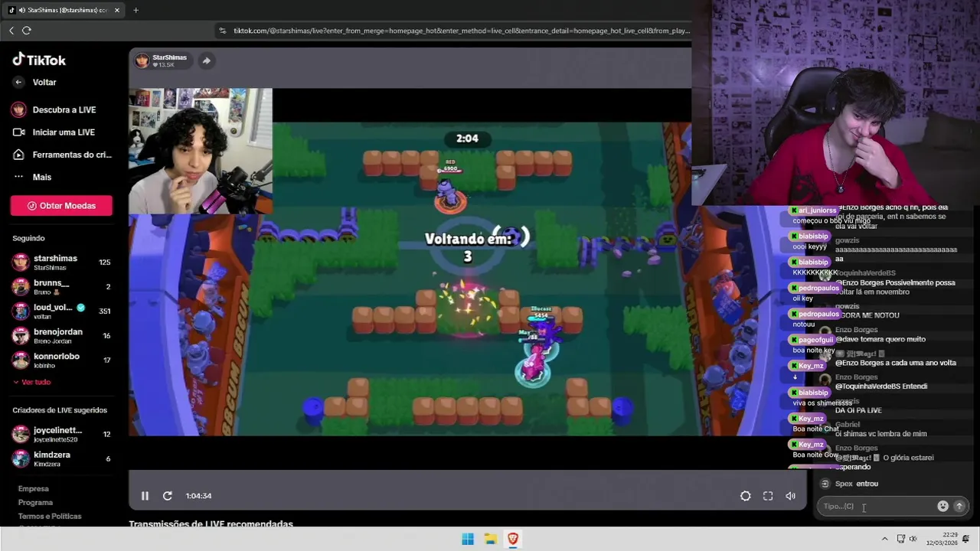Screen dimensions: 980x551
Task: Pause the live stream
Action: pyautogui.click(x=145, y=496)
